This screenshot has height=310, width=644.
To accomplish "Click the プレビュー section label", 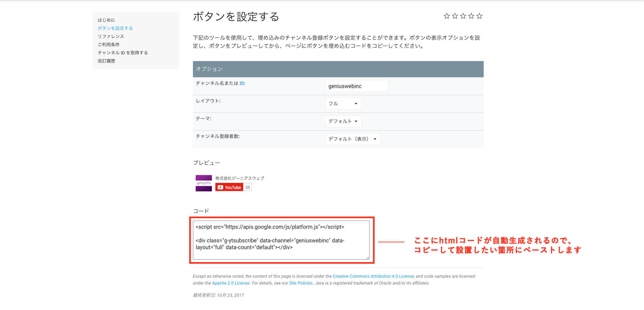I will tap(207, 163).
